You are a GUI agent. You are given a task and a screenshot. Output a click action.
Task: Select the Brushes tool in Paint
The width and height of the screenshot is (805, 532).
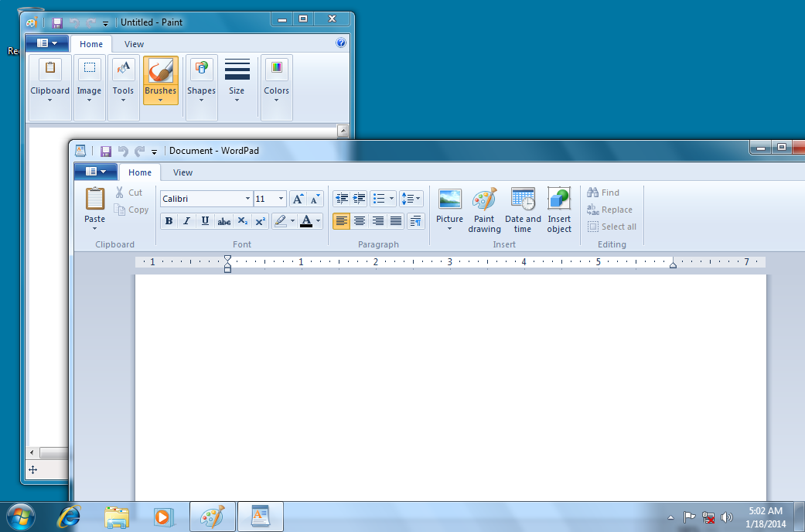pos(161,80)
